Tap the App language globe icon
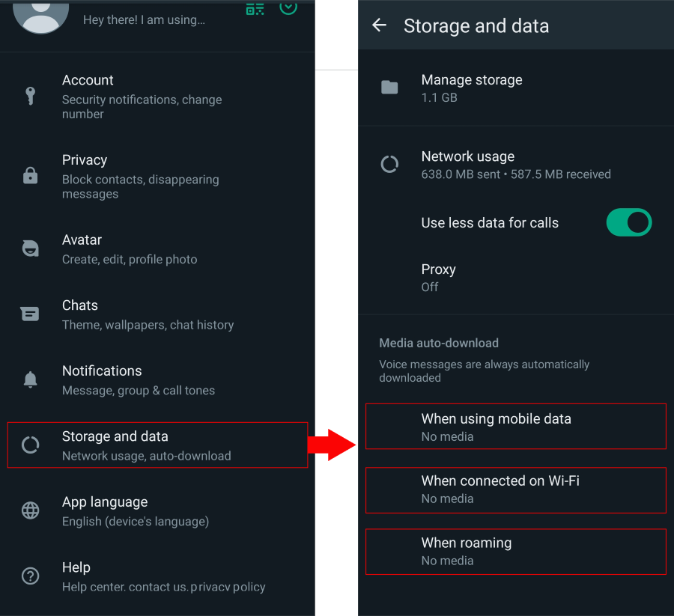The image size is (674, 616). click(30, 510)
